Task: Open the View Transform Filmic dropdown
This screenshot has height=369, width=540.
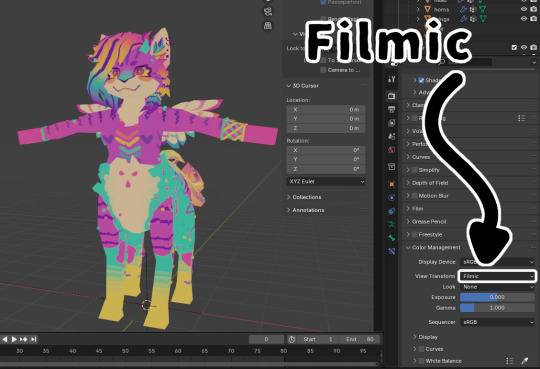Action: click(497, 276)
